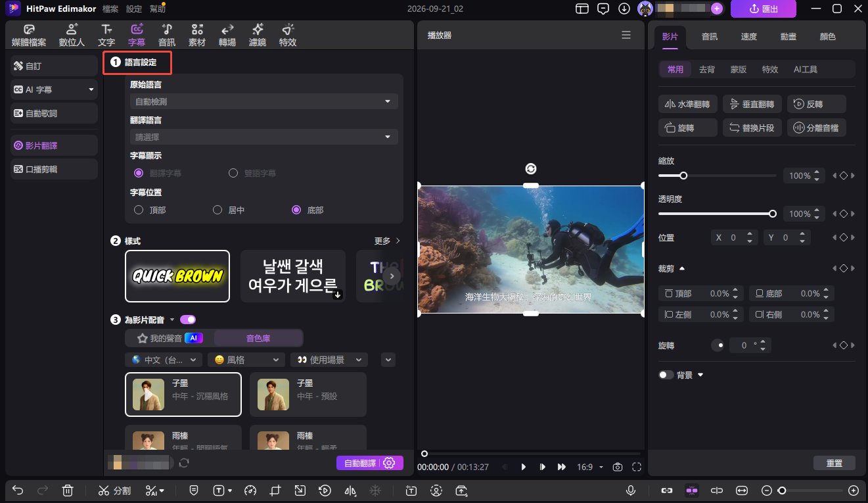Take a snapshot with the camera icon

tap(618, 467)
